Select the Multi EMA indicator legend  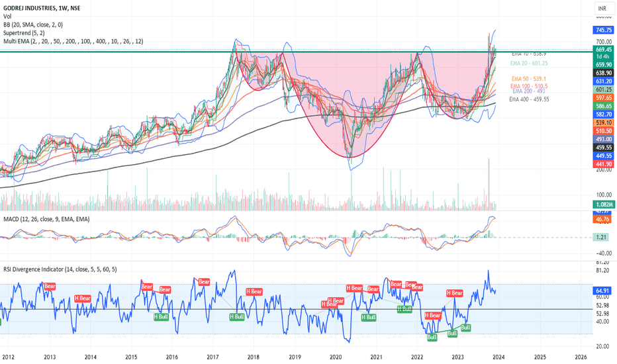tap(73, 41)
